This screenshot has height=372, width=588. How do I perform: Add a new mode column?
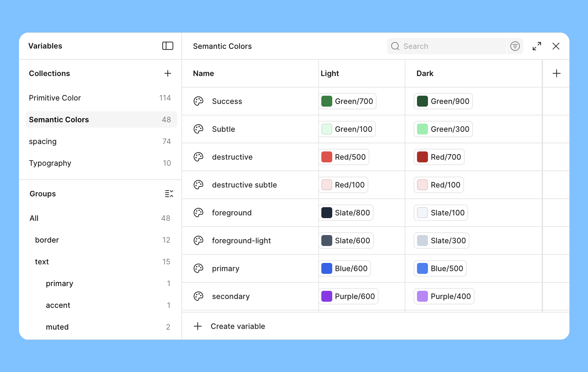556,73
